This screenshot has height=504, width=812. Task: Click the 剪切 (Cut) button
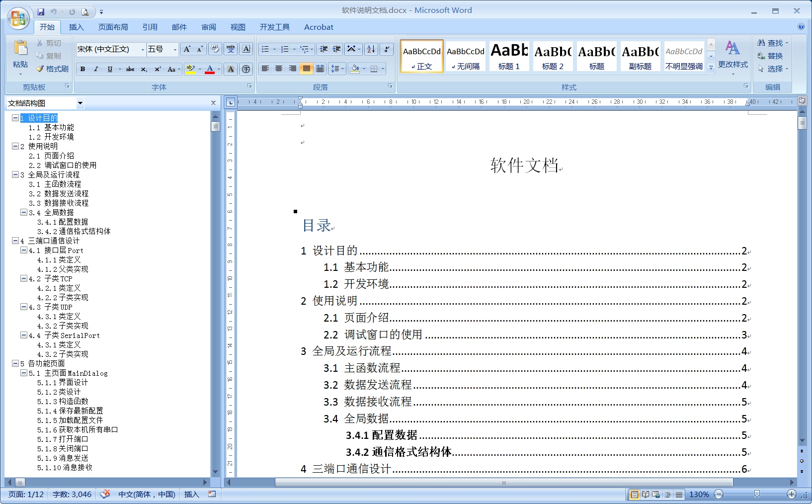[x=49, y=43]
